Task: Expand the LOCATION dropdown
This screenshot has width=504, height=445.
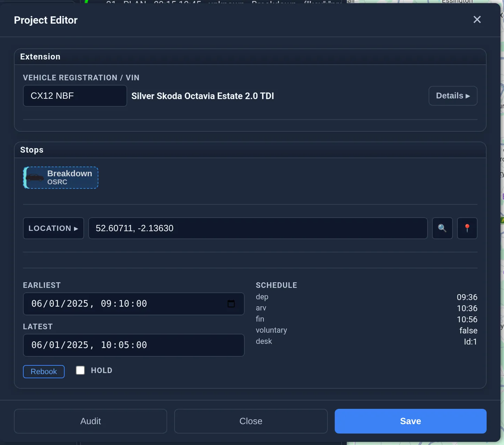Action: coord(54,228)
